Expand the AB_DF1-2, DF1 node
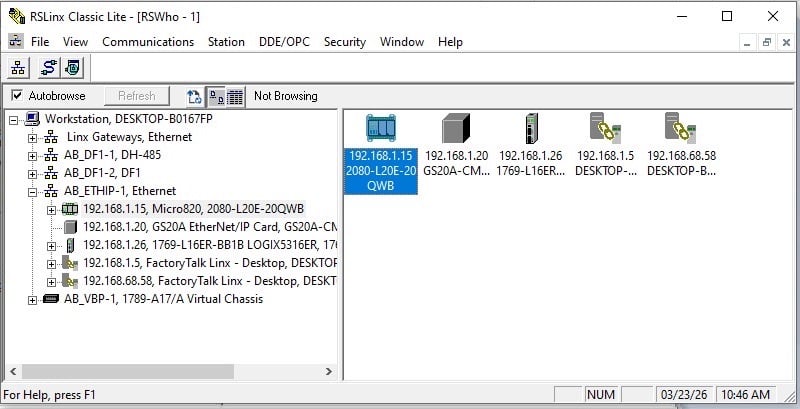 coord(33,174)
